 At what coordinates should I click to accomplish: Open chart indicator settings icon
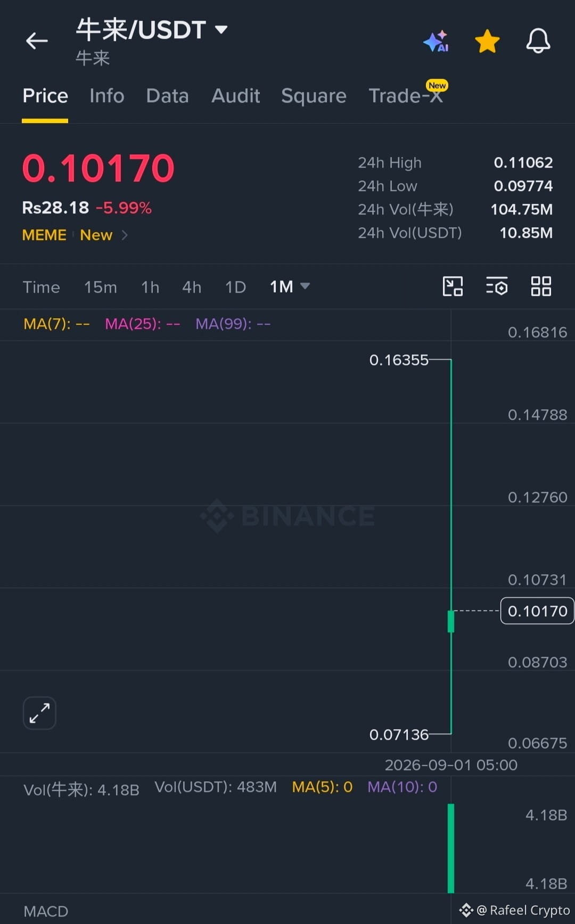click(x=497, y=286)
